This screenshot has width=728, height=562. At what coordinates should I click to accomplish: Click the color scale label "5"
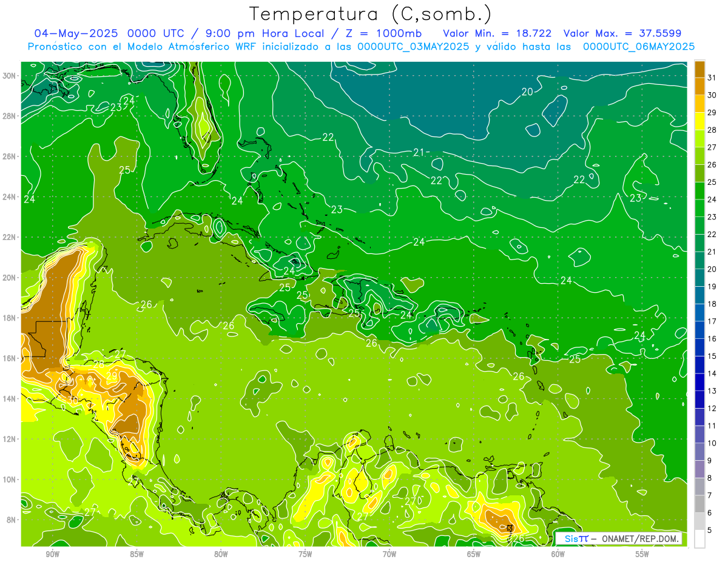pyautogui.click(x=710, y=530)
